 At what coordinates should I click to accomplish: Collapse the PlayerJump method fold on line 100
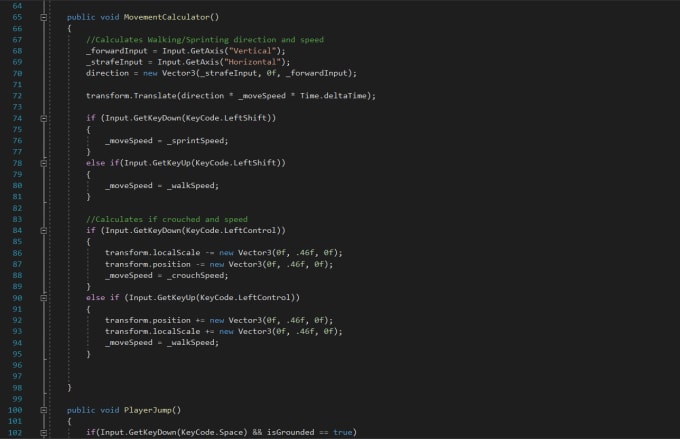pos(44,410)
